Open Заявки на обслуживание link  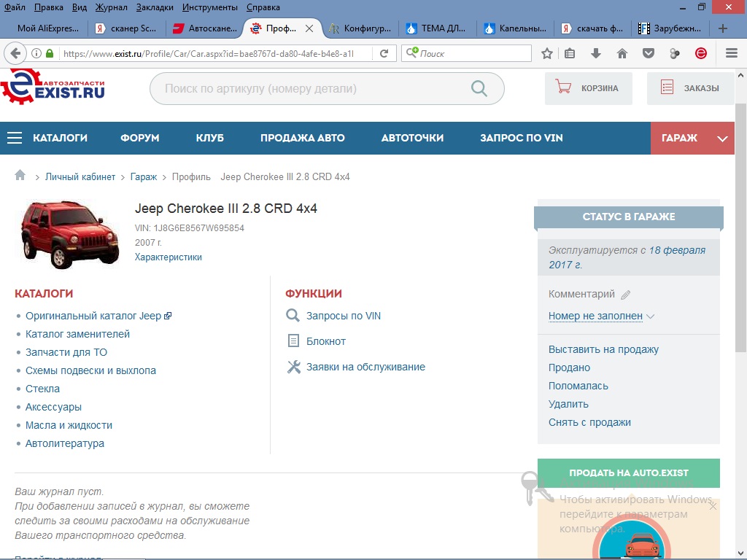tap(365, 367)
